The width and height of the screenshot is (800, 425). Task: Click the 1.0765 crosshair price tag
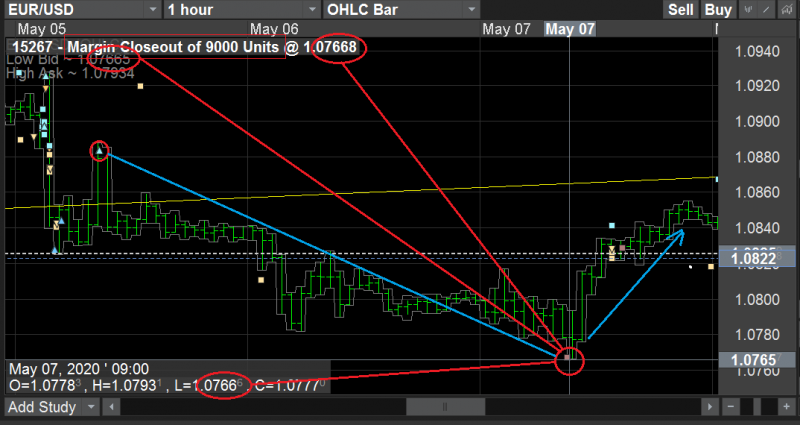coord(757,360)
